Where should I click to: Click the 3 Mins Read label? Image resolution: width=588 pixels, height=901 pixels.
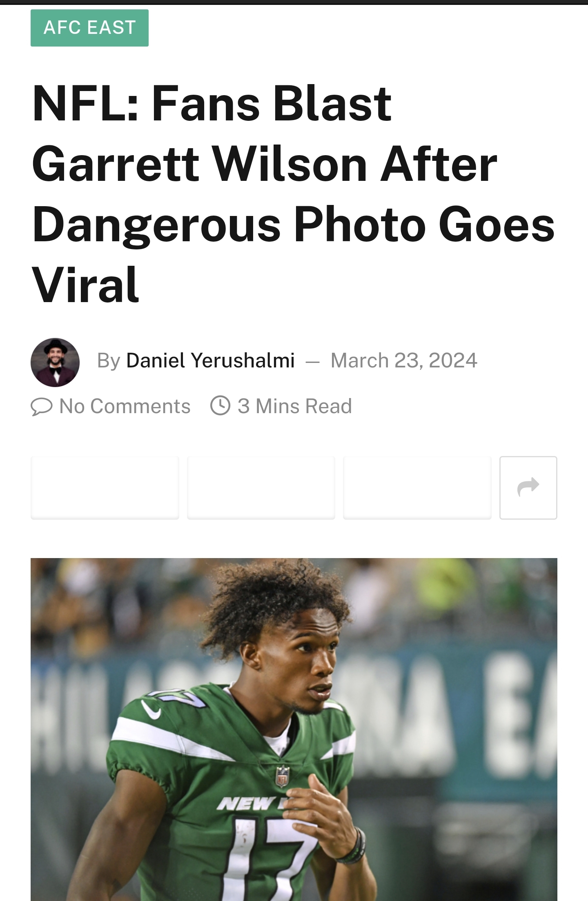[x=295, y=406]
